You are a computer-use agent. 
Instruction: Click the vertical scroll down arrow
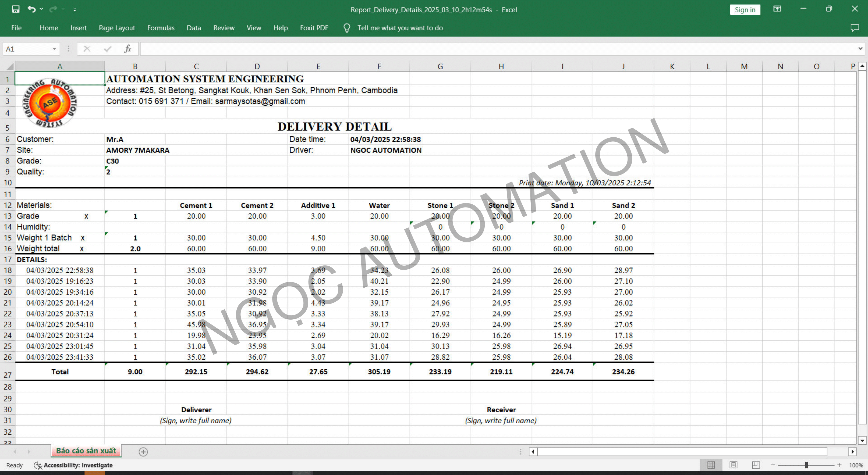click(x=862, y=440)
